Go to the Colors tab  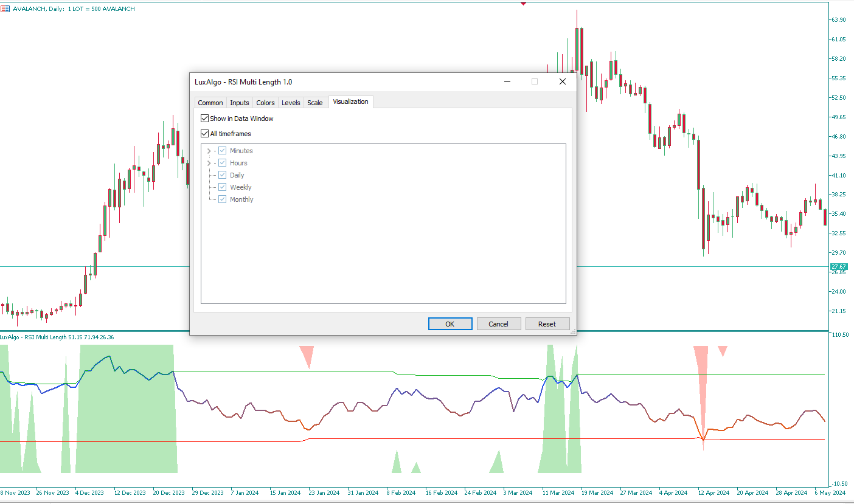click(265, 103)
